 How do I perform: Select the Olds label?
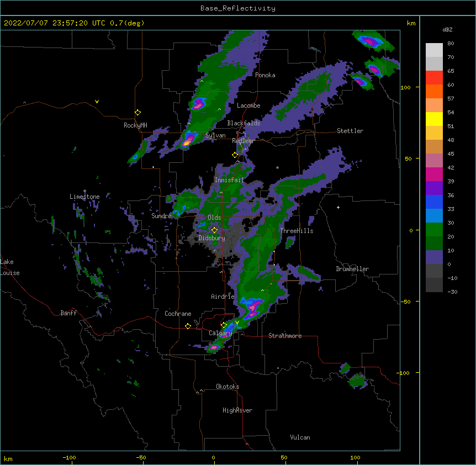pyautogui.click(x=214, y=218)
